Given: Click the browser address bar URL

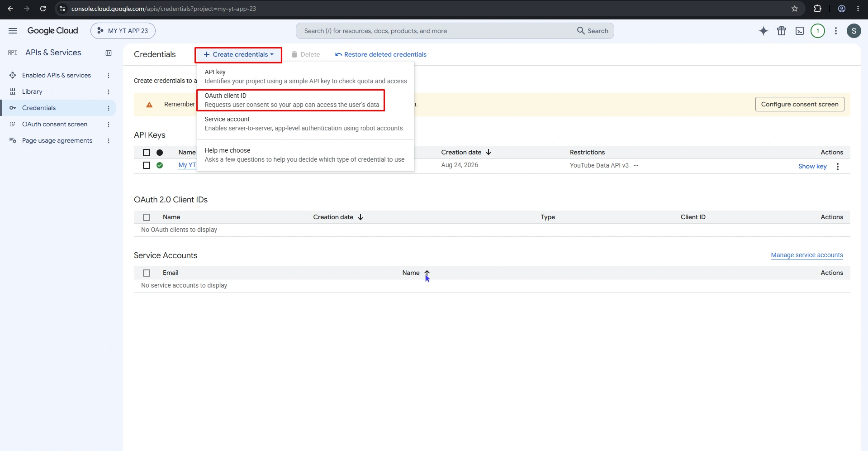Looking at the screenshot, I should (x=164, y=9).
